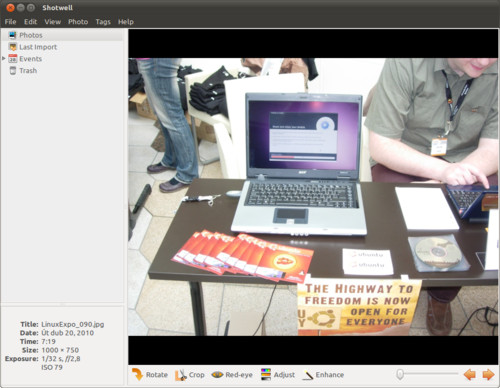
Task: Click the Crop button label
Action: (x=197, y=375)
